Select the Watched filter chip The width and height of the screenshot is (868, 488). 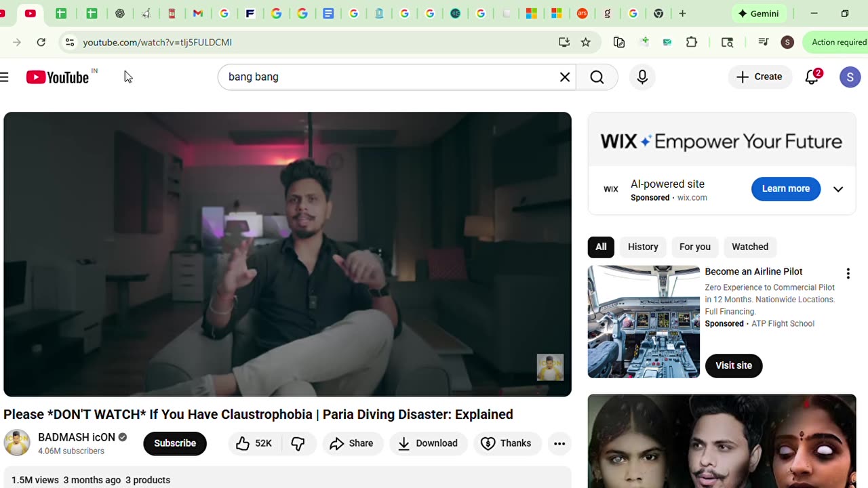[750, 247]
